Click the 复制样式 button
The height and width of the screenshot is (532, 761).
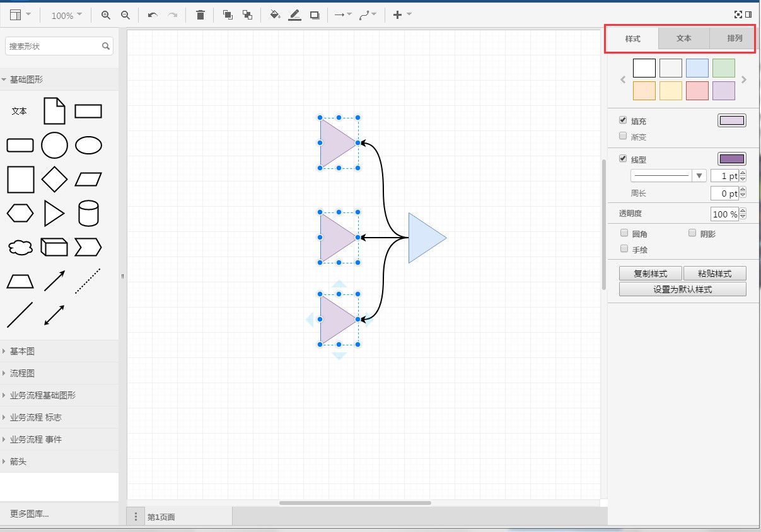tap(650, 274)
